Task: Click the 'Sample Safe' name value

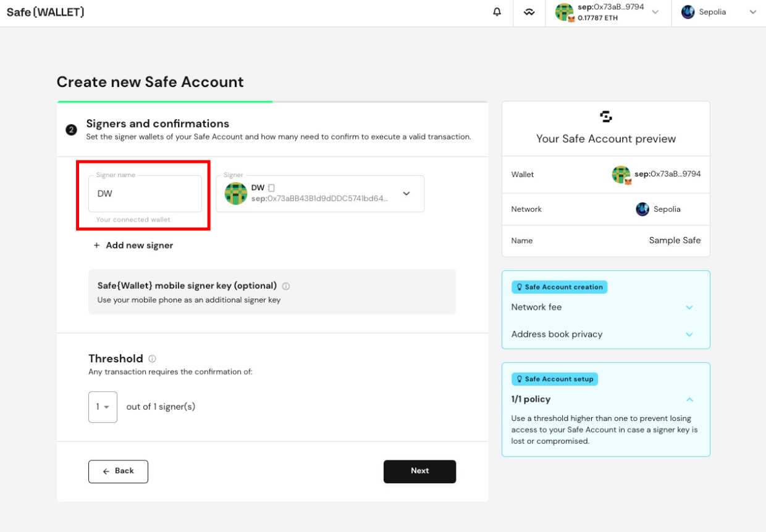Action: pos(675,241)
